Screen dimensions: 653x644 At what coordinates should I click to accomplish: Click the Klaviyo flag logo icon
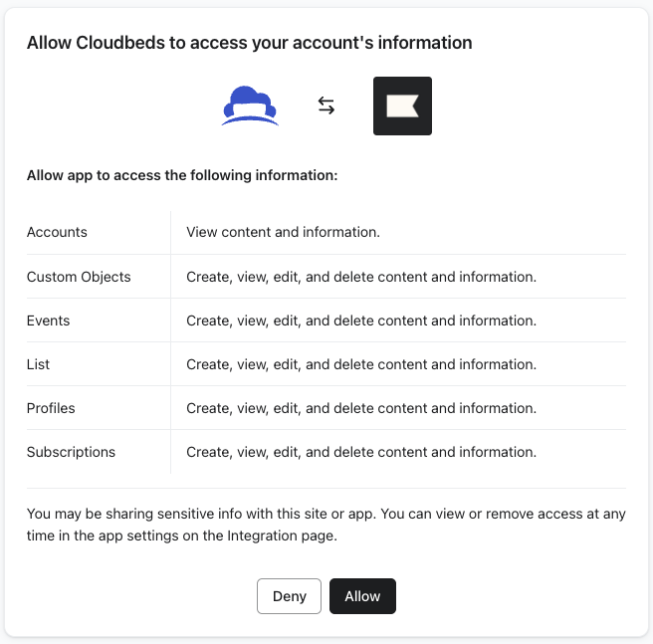(x=402, y=106)
